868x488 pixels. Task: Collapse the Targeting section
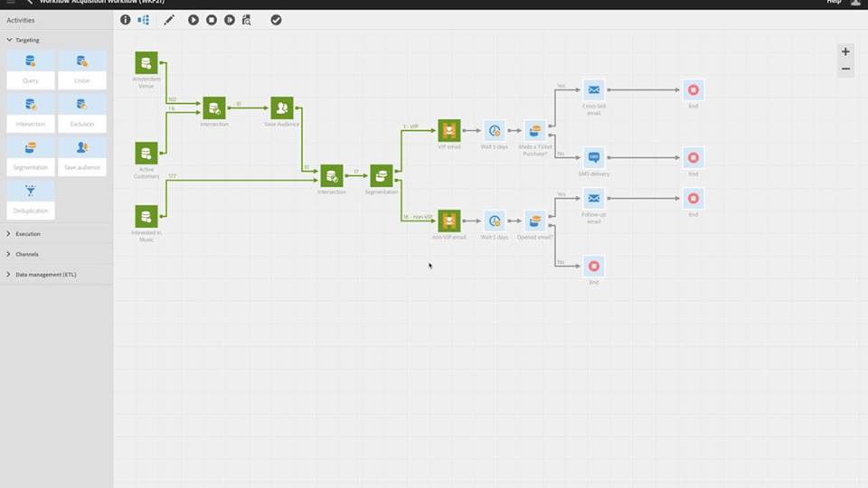pos(9,40)
